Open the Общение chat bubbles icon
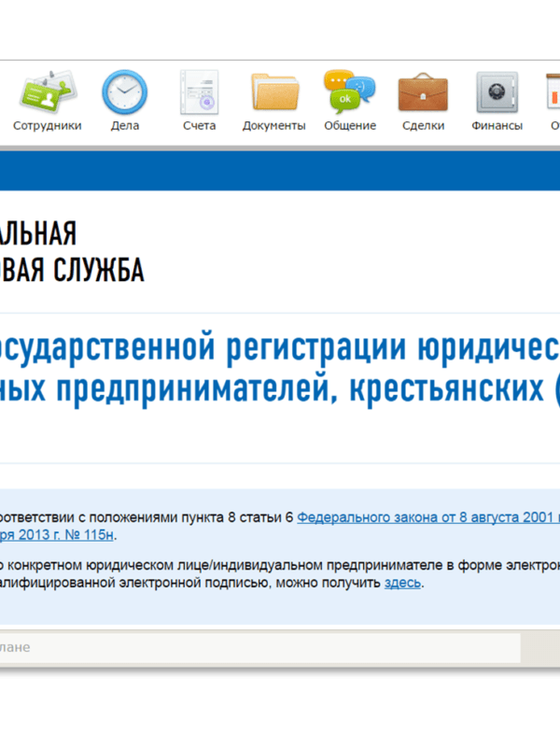This screenshot has height=747, width=560. (x=349, y=92)
